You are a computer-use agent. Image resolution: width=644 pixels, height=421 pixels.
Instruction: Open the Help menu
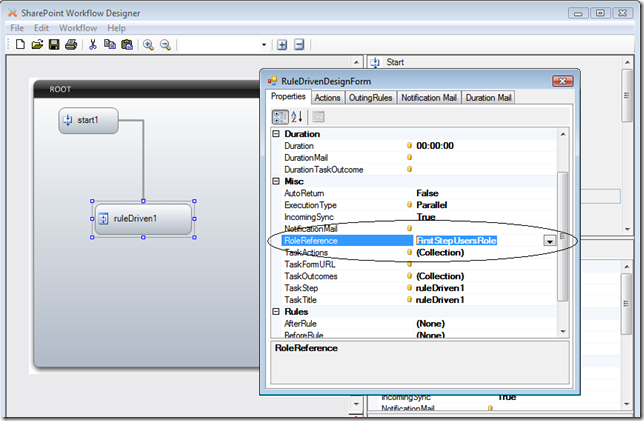(x=116, y=28)
